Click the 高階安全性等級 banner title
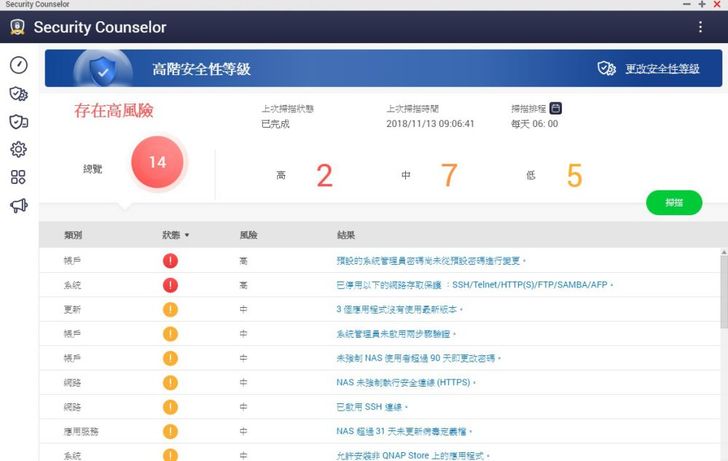728x461 pixels. (202, 69)
